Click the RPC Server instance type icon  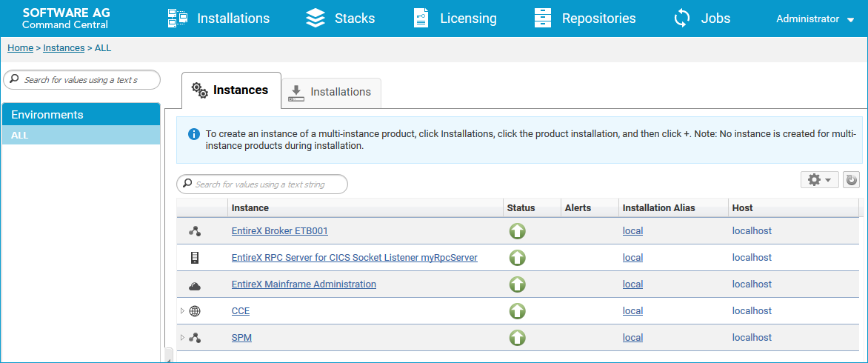pyautogui.click(x=194, y=258)
